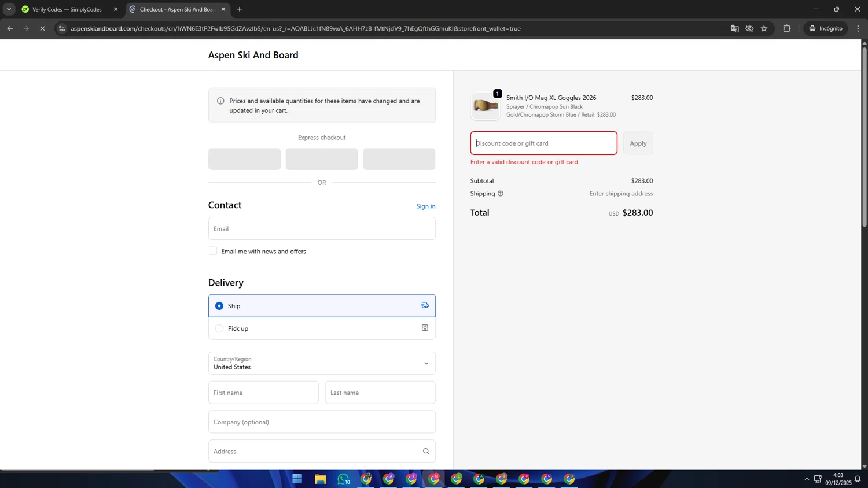Click the store pickup icon
The width and height of the screenshot is (868, 488).
[425, 328]
